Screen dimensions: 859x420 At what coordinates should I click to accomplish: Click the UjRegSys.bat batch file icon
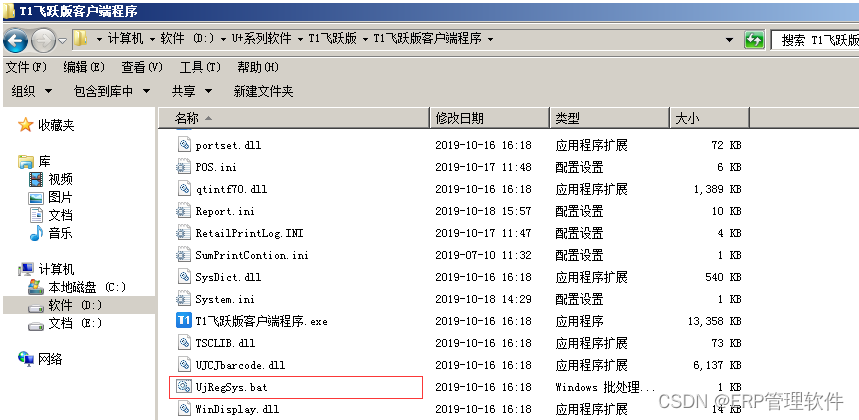coord(184,387)
